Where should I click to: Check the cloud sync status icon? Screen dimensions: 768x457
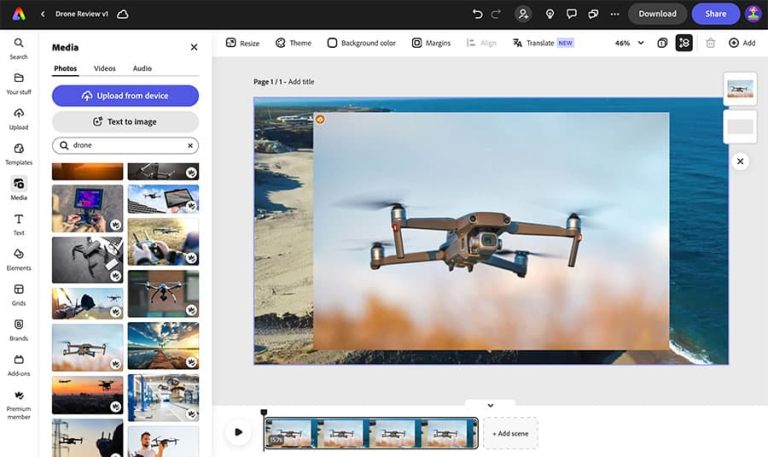pyautogui.click(x=123, y=14)
